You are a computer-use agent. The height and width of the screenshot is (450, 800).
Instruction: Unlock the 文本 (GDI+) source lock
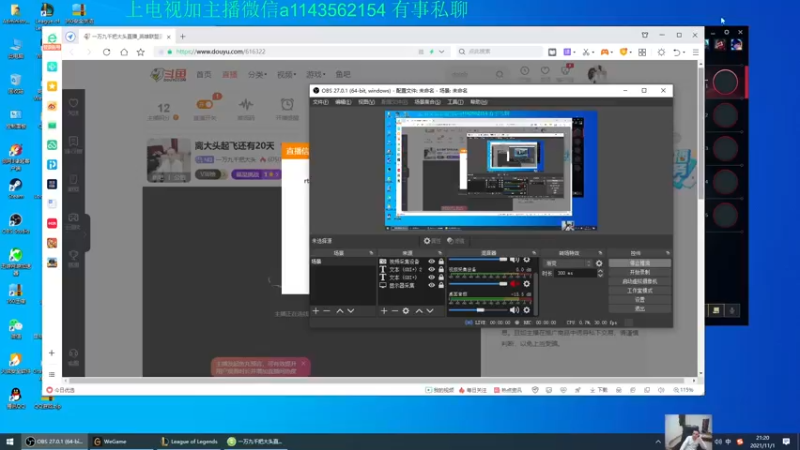click(x=441, y=278)
